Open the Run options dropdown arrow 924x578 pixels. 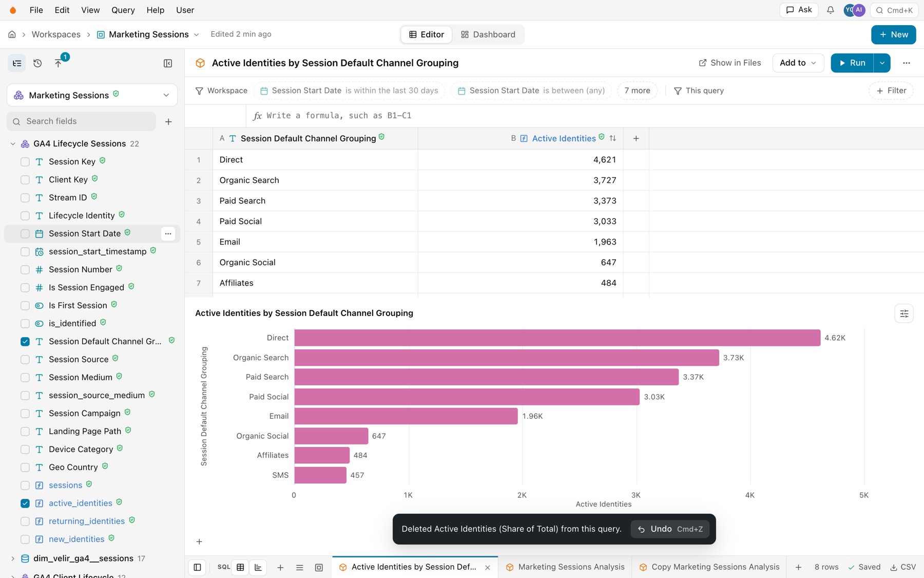pos(882,63)
